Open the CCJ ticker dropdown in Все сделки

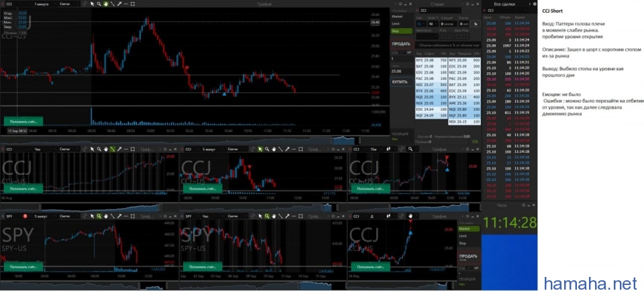[x=508, y=10]
